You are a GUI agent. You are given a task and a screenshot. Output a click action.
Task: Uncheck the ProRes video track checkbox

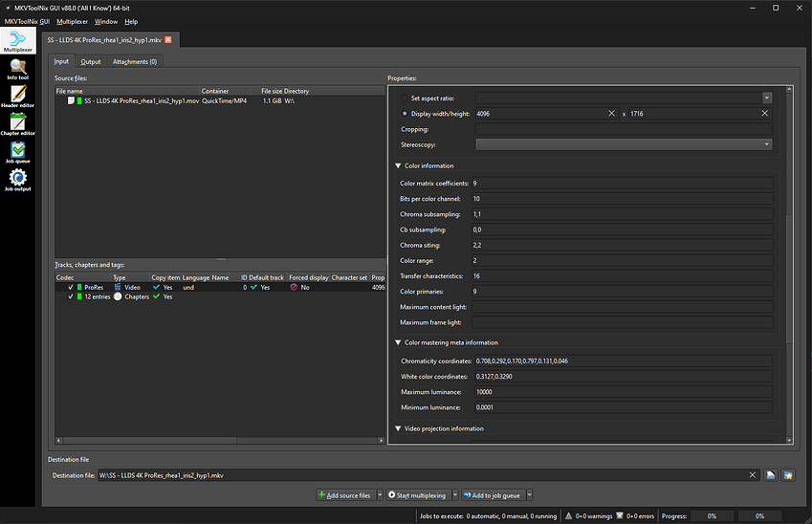pos(70,287)
